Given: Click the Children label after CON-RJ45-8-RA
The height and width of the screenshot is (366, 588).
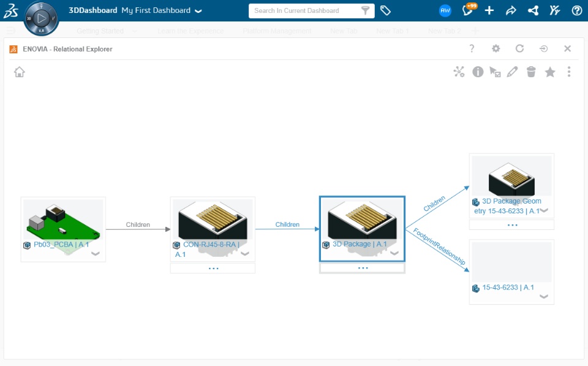Looking at the screenshot, I should 287,224.
